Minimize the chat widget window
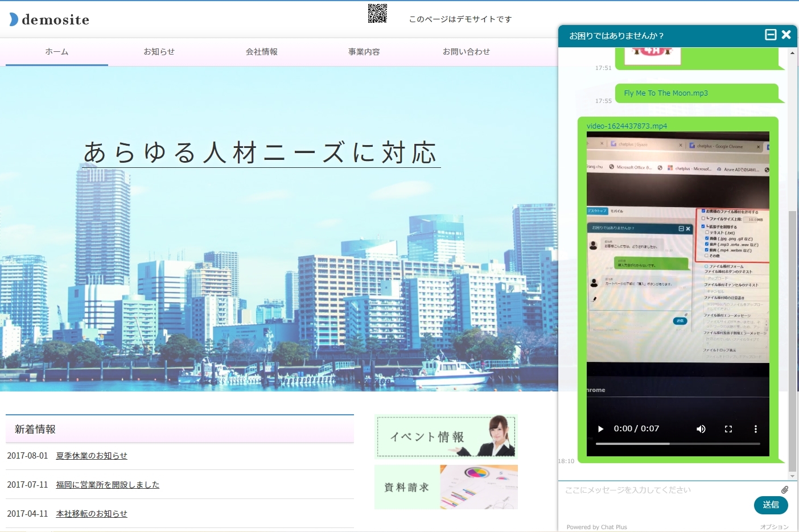The width and height of the screenshot is (799, 532). coord(771,35)
